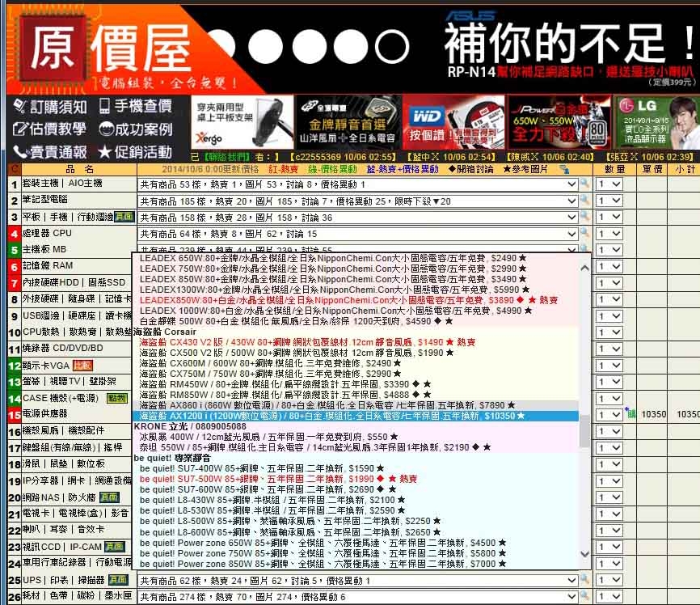Choose 白金靜蝶 500W 80+白金 option
This screenshot has width=700, height=605.
tap(356, 321)
